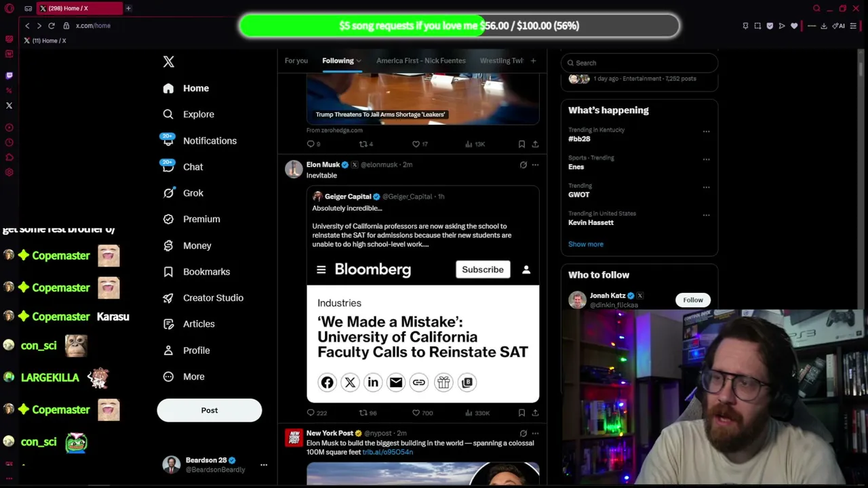Viewport: 868px width, 488px height.
Task: Reply to Elon Musk's post with 222 replies
Action: pos(317,413)
